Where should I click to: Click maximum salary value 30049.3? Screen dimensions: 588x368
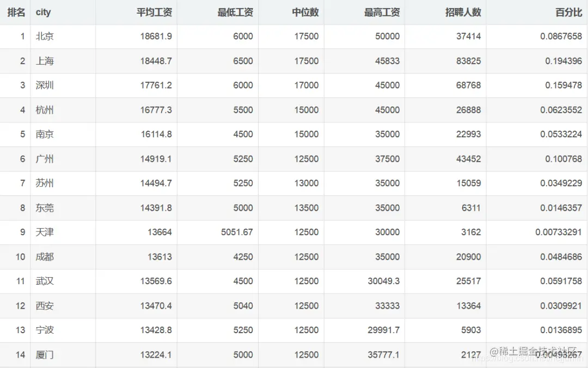(x=384, y=281)
